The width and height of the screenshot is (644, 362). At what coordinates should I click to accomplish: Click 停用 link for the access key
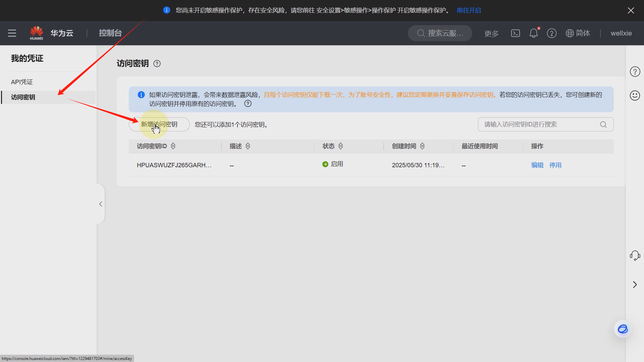tap(555, 165)
